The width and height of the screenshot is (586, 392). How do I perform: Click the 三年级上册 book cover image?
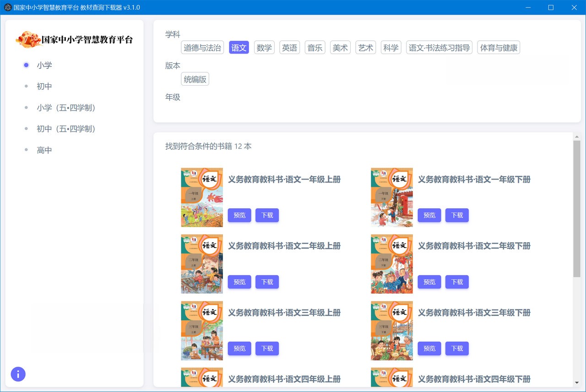pos(202,331)
